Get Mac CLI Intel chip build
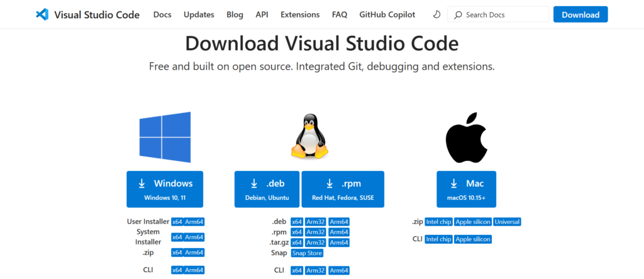 (438, 239)
